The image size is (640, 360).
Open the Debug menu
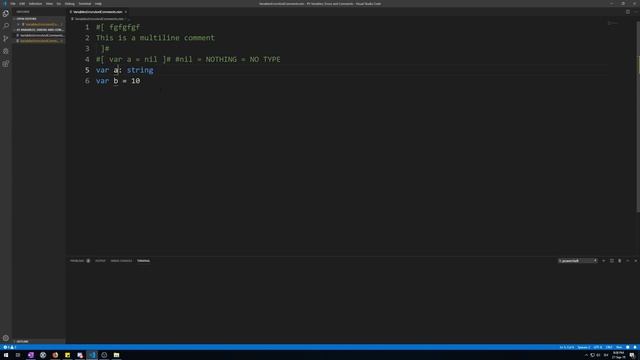[70, 4]
